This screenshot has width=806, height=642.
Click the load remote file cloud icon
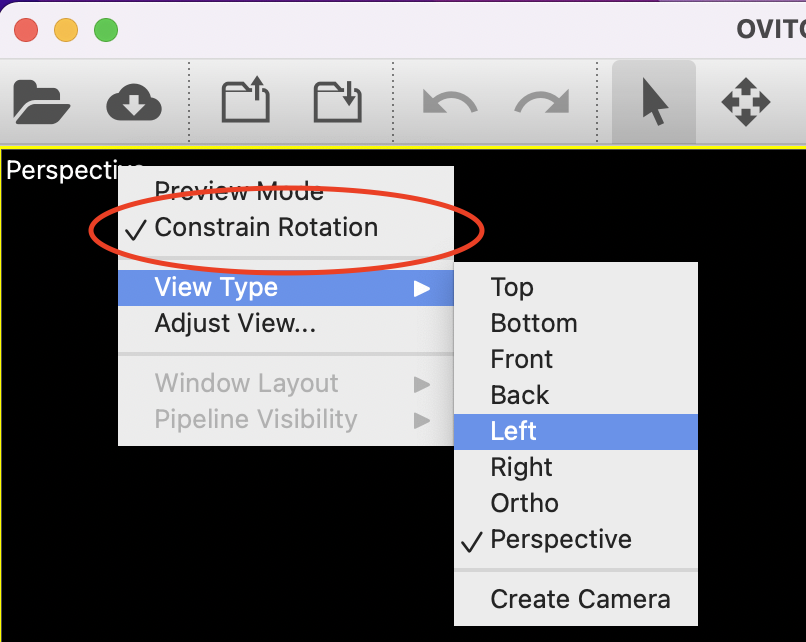coord(133,102)
